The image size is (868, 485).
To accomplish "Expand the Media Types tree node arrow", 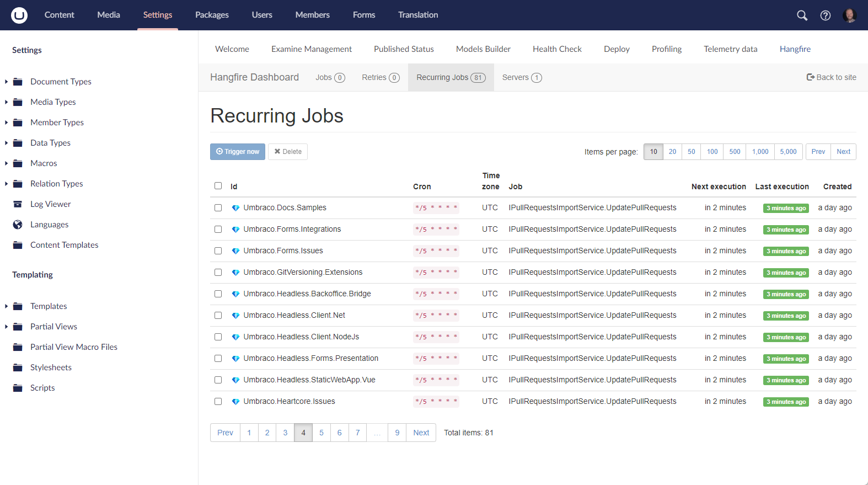I will (6, 102).
